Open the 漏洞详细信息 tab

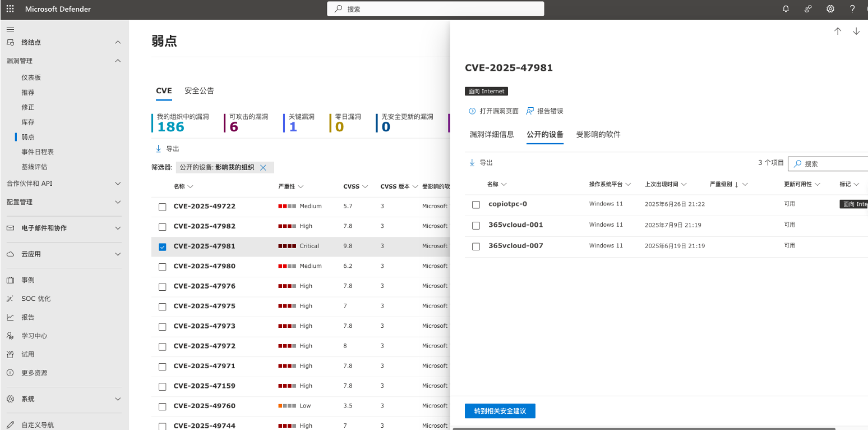click(x=492, y=134)
